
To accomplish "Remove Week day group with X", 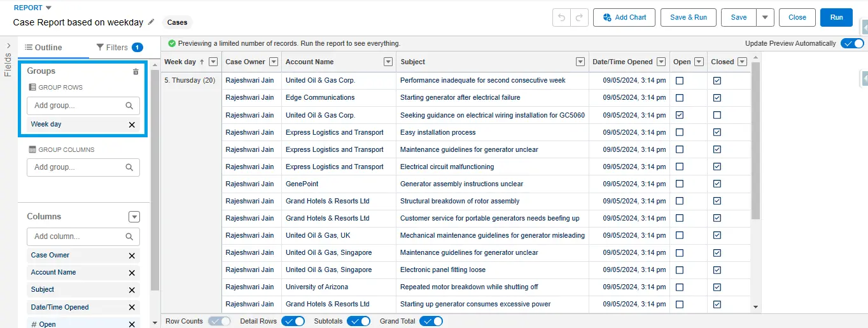I will (x=132, y=125).
